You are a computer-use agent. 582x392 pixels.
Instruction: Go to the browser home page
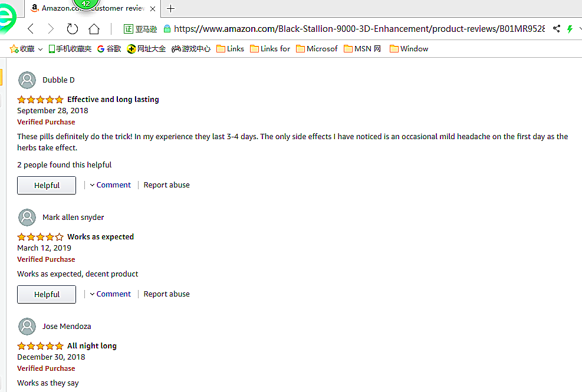[x=94, y=29]
